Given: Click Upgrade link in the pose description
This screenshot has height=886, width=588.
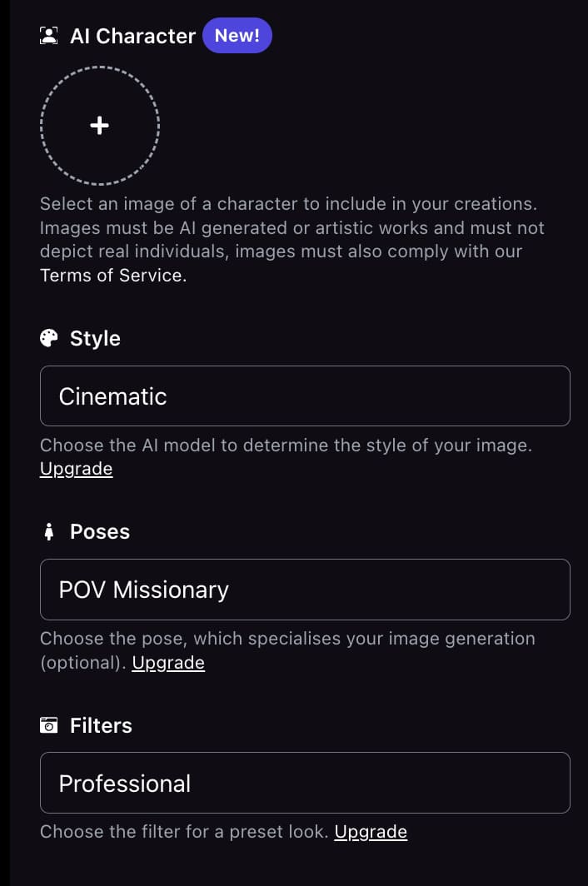Looking at the screenshot, I should (168, 663).
